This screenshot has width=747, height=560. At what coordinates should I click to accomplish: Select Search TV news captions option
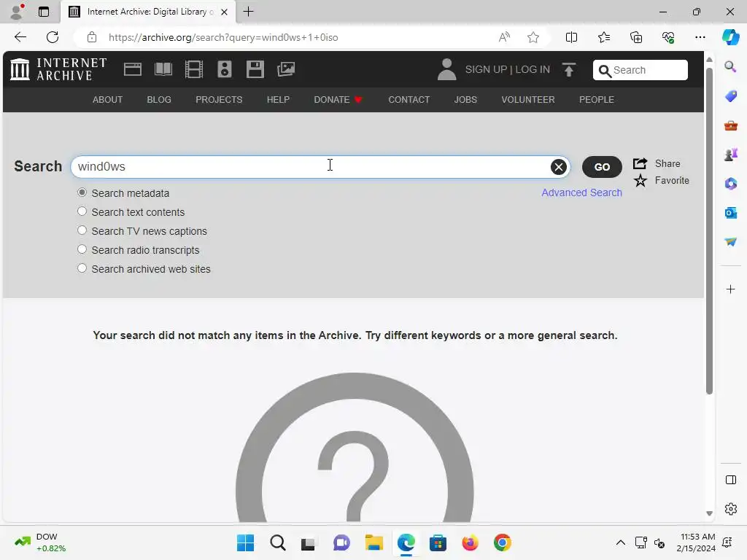coord(82,230)
